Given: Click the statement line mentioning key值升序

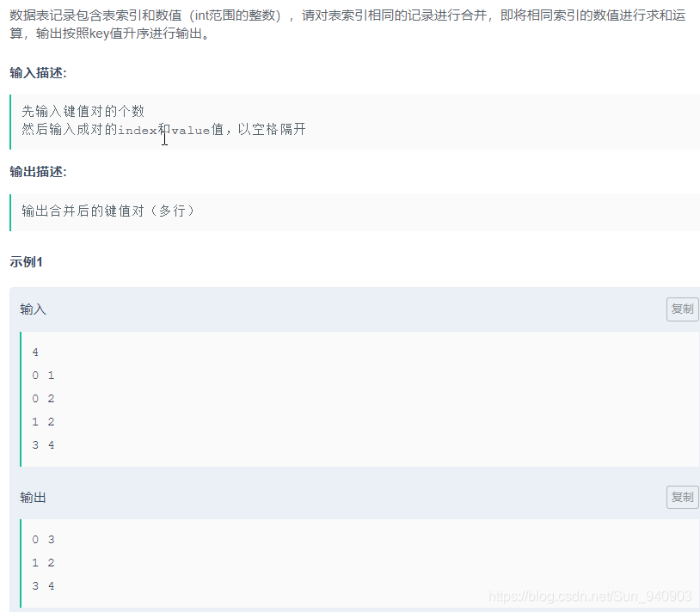Looking at the screenshot, I should [x=109, y=34].
